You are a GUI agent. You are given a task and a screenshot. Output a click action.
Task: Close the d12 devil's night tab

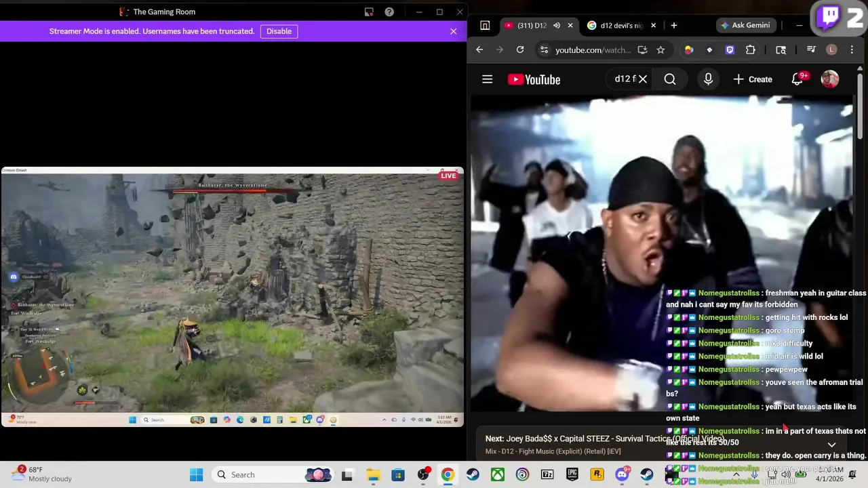[x=654, y=25]
